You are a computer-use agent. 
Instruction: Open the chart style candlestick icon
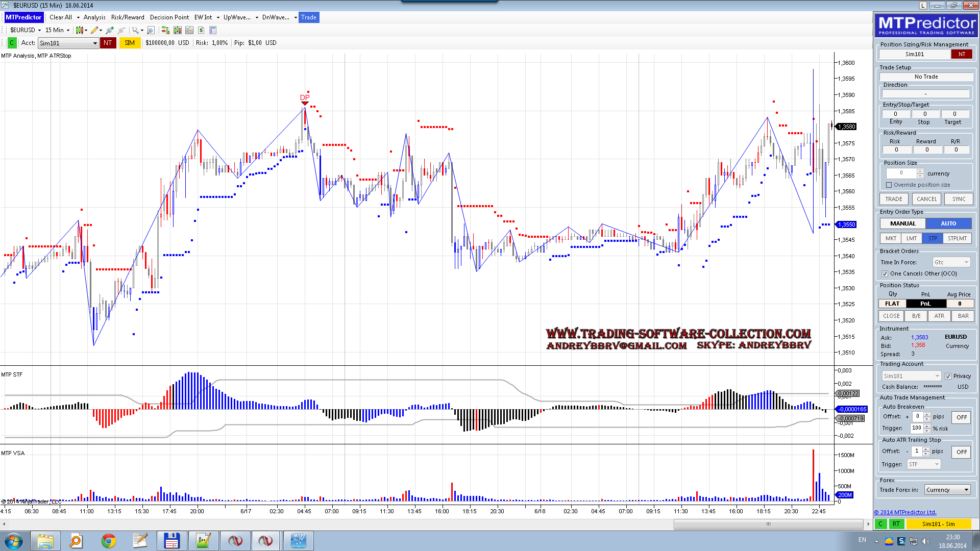point(80,30)
